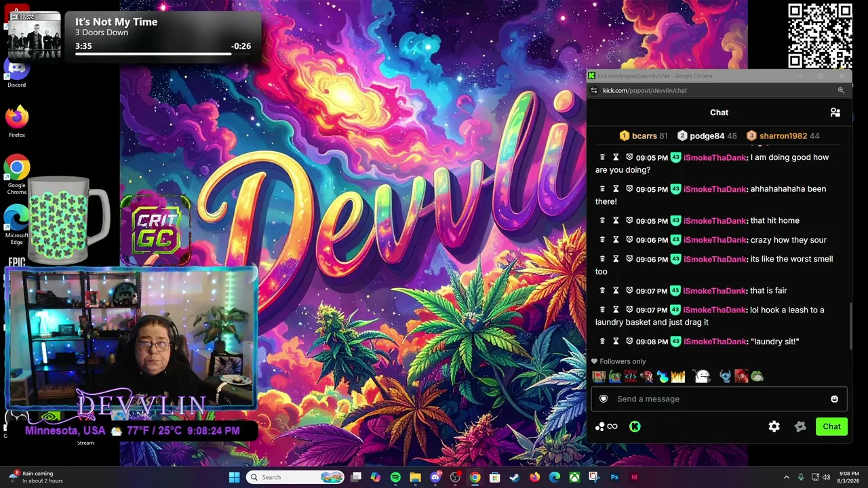Screen dimensions: 868x488
Task: Timeout user on "I am doing good" message
Action: (616, 157)
